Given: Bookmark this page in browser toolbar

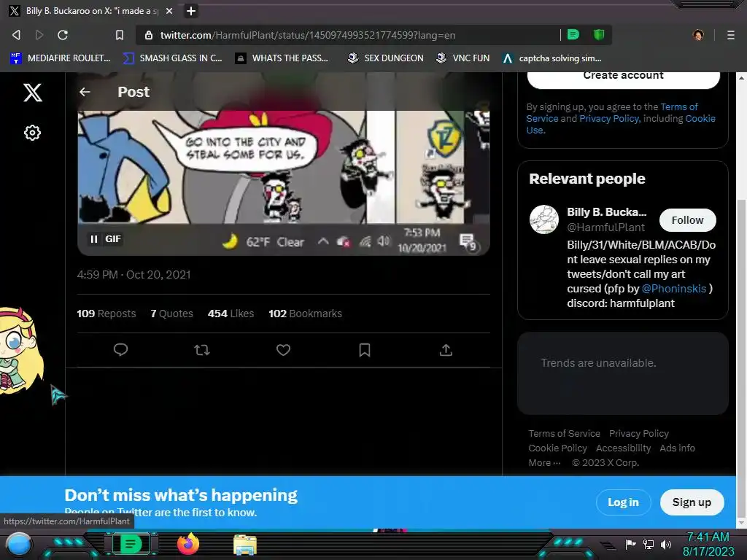Looking at the screenshot, I should pyautogui.click(x=120, y=35).
